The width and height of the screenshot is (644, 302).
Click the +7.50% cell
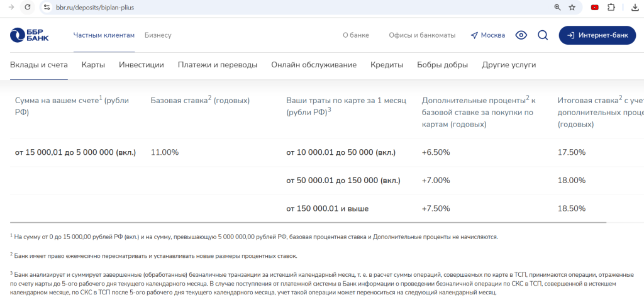pos(436,209)
